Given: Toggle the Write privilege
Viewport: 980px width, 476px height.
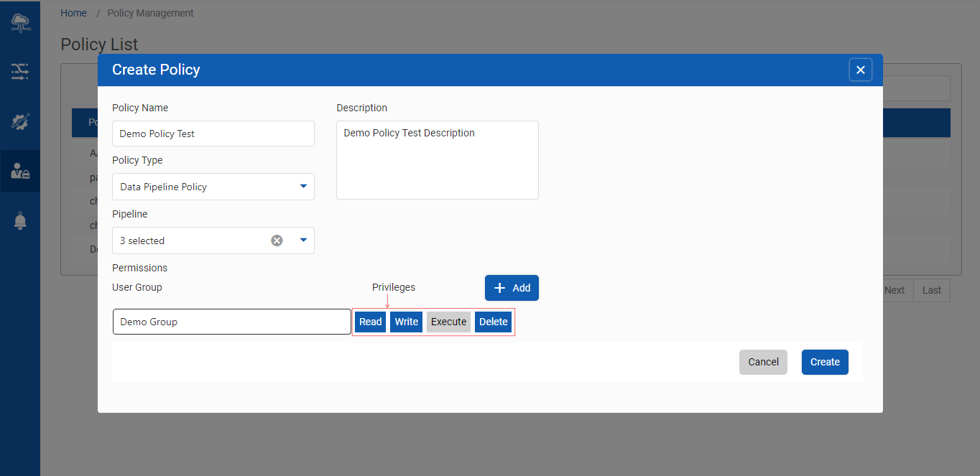Looking at the screenshot, I should tap(406, 322).
